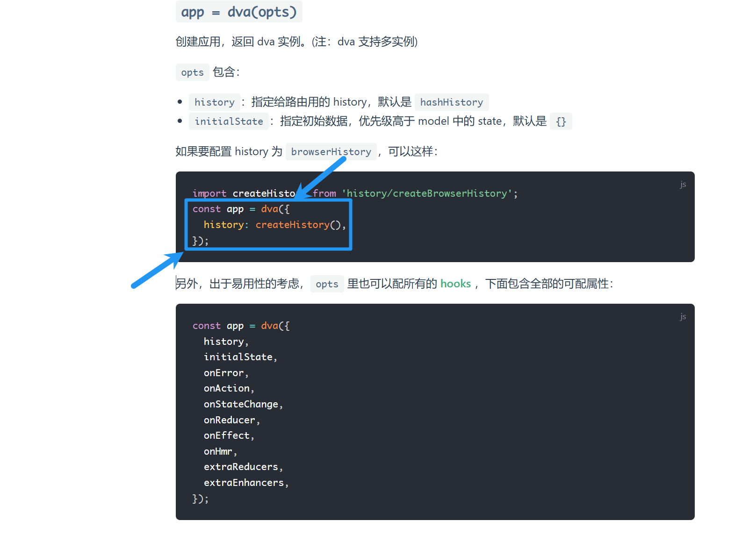The width and height of the screenshot is (756, 535).
Task: Click the 'onStateChange,' code line
Action: pos(244,404)
